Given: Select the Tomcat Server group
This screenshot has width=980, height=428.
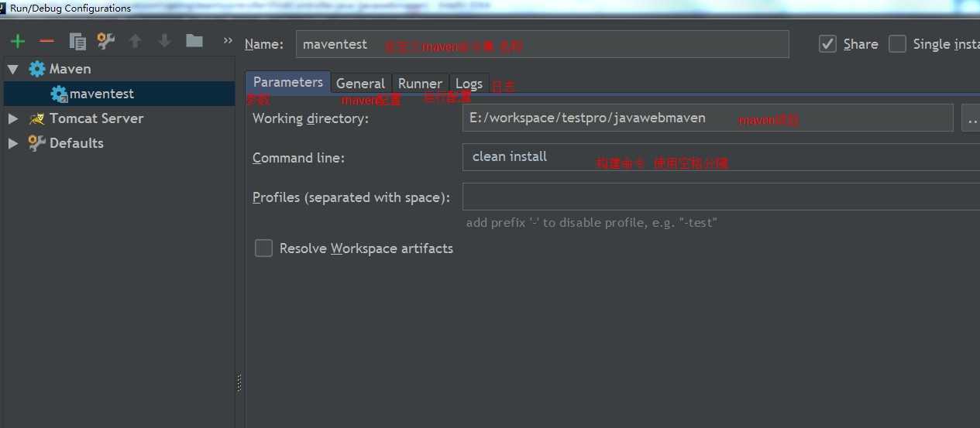Looking at the screenshot, I should 118,118.
